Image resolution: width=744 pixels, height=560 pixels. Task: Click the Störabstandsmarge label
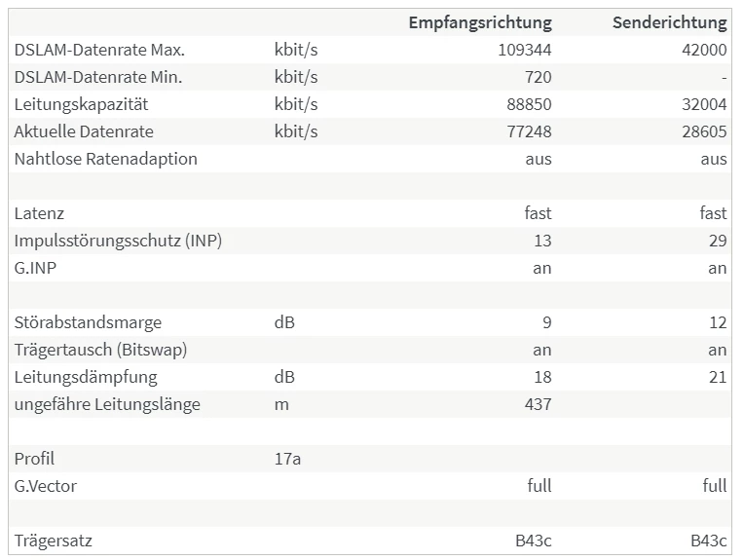[88, 322]
